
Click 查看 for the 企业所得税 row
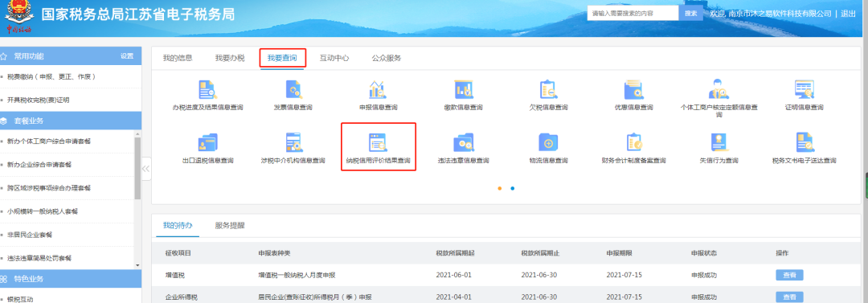(x=789, y=297)
